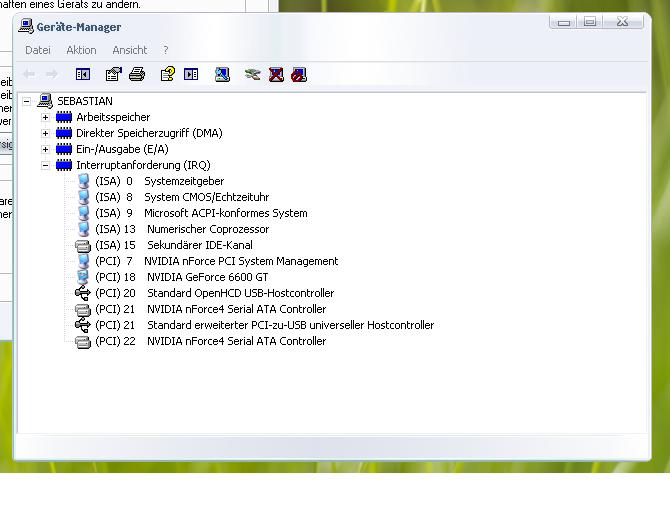
Task: Click the disable device toolbar icon
Action: 299,75
